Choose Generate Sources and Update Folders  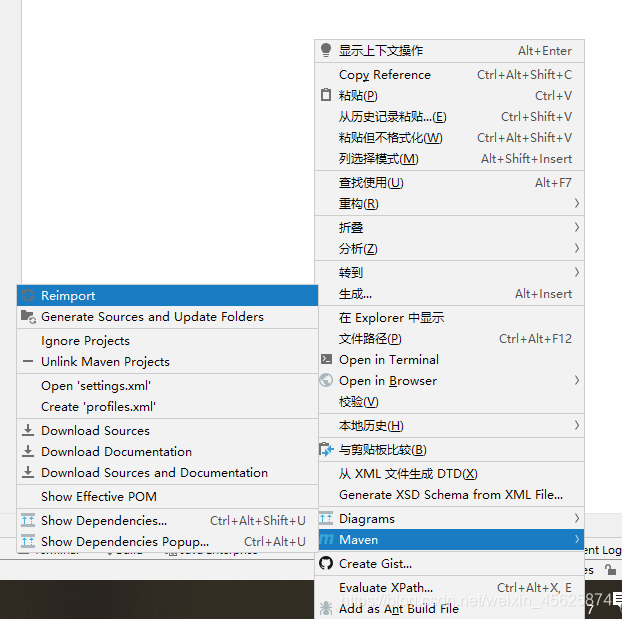pos(167,317)
